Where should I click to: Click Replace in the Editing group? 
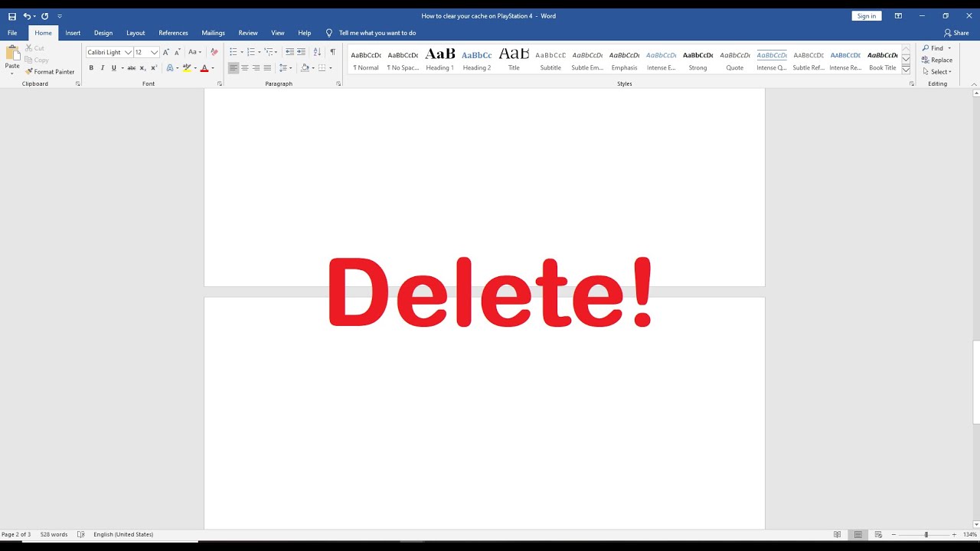click(937, 60)
